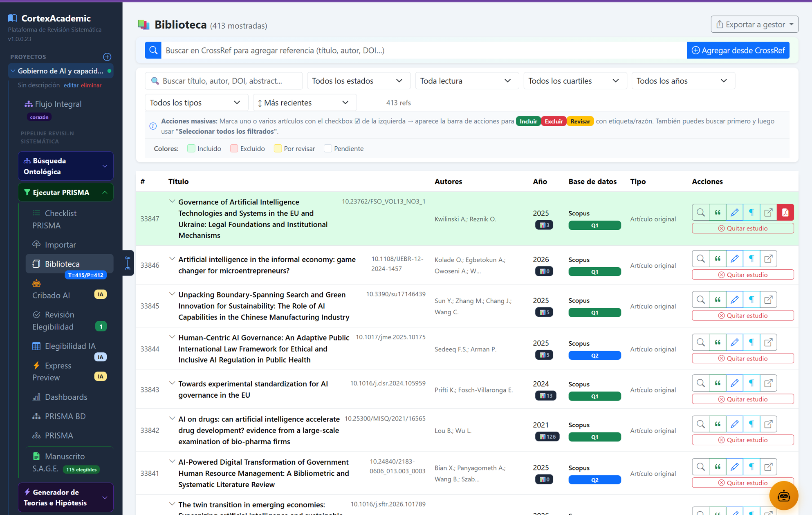Click the CrossRef search magnifier icon
This screenshot has height=515, width=812.
click(153, 50)
